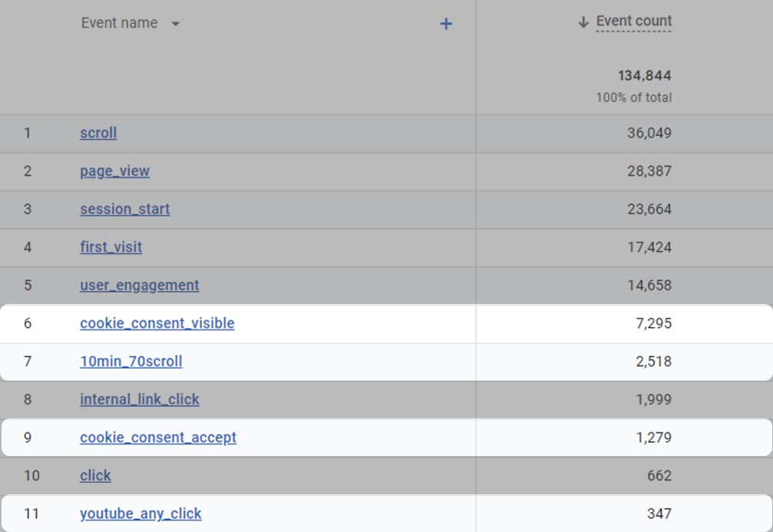
Task: Open the cookie_consent_visible event link
Action: tap(157, 323)
